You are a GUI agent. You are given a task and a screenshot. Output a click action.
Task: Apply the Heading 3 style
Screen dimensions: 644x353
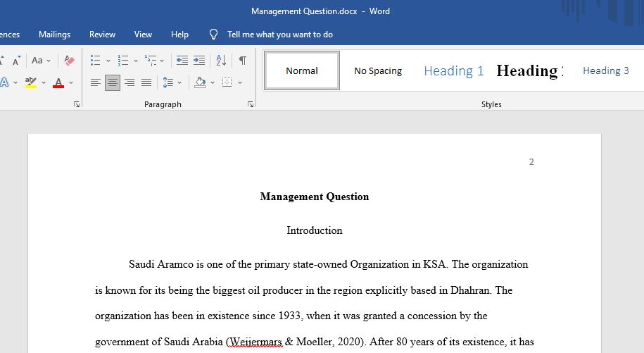point(606,70)
